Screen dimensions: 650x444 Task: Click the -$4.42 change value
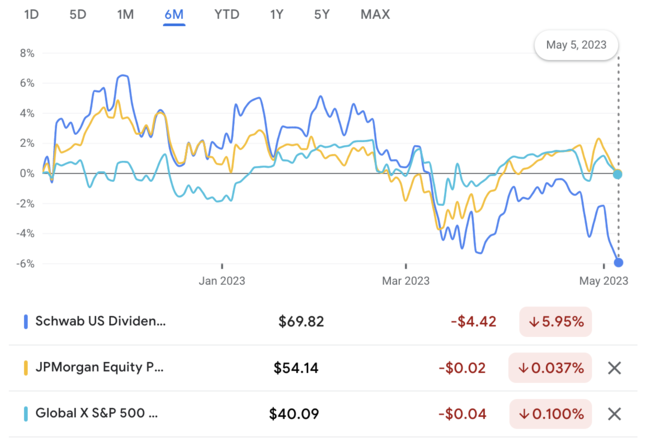pyautogui.click(x=473, y=322)
